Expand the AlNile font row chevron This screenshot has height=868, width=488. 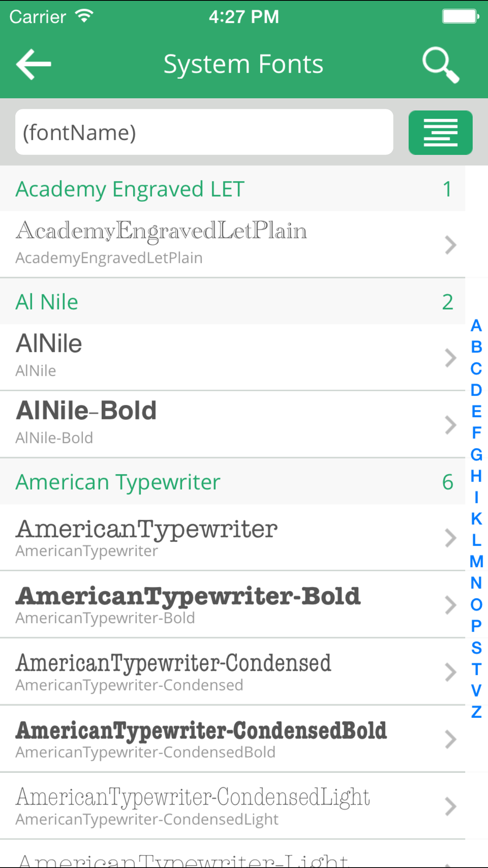[x=450, y=358]
